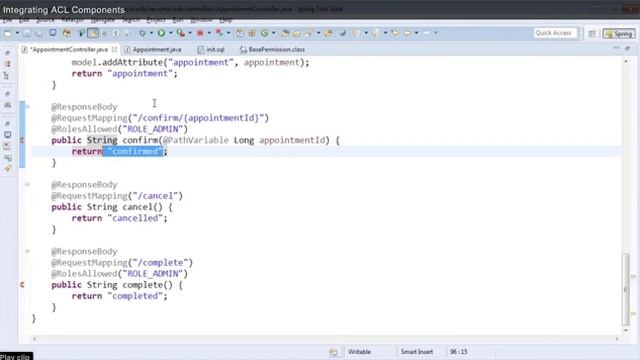640x360 pixels.
Task: Collapse the complete method fold marker
Action: (x=28, y=251)
